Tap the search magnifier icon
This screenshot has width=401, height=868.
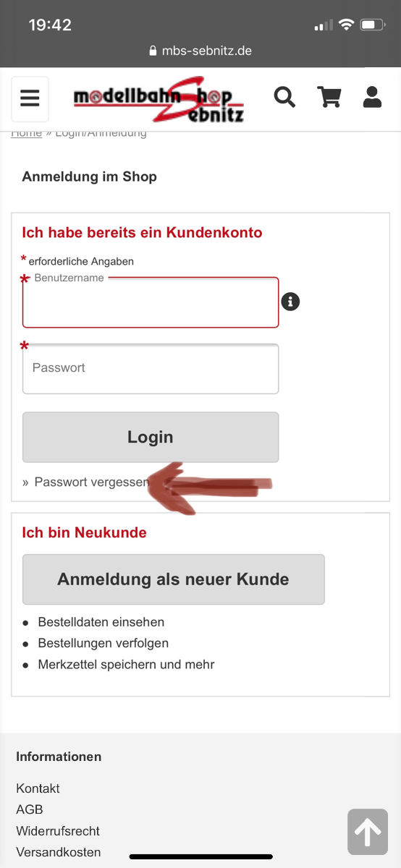pos(285,97)
